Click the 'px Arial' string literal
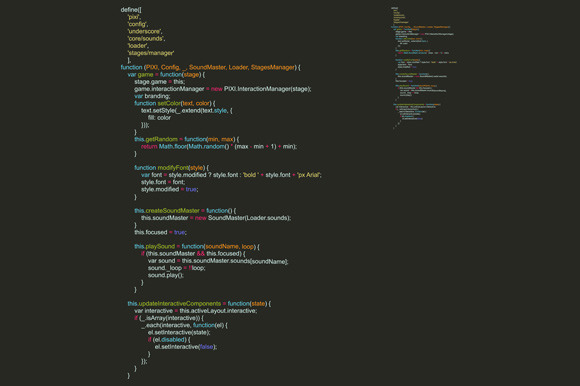Screen dimensions: 580x386 [x=308, y=175]
